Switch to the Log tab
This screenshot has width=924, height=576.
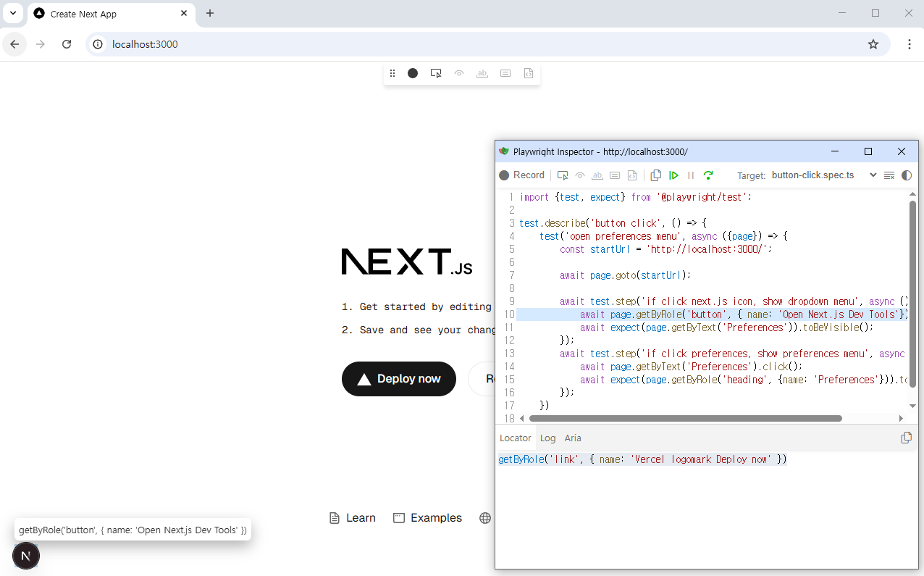(x=548, y=438)
